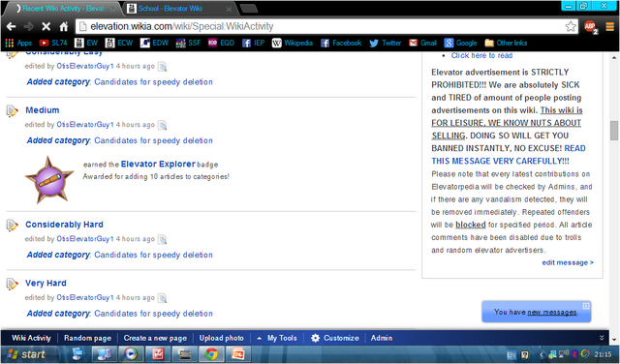Click the Adblock Plus extension icon
This screenshot has width=620, height=364.
(x=591, y=27)
